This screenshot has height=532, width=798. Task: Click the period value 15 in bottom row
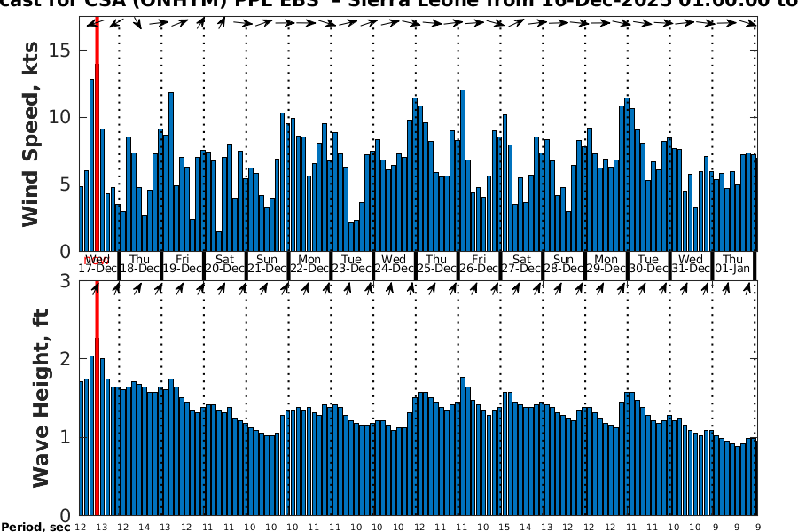(x=505, y=527)
